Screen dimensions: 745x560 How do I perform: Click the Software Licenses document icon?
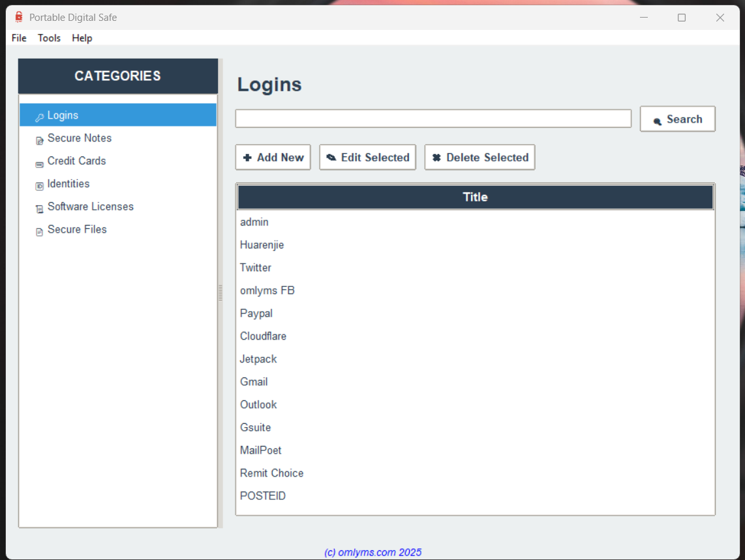[x=39, y=209]
